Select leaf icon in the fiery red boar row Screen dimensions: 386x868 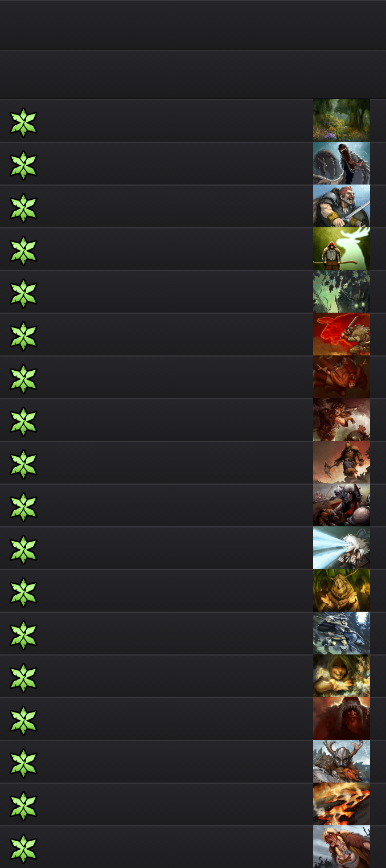23,336
